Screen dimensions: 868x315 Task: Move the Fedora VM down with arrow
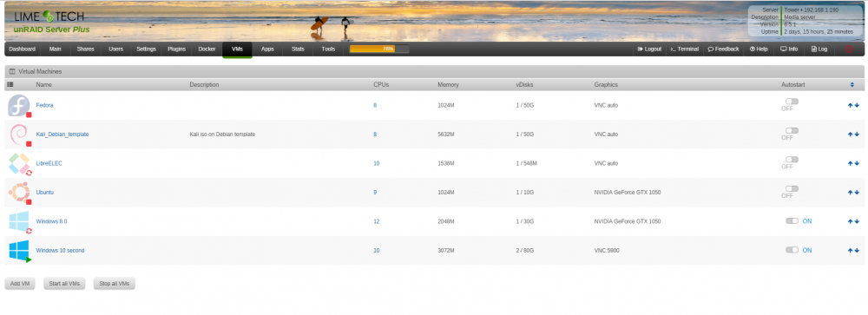click(x=857, y=105)
